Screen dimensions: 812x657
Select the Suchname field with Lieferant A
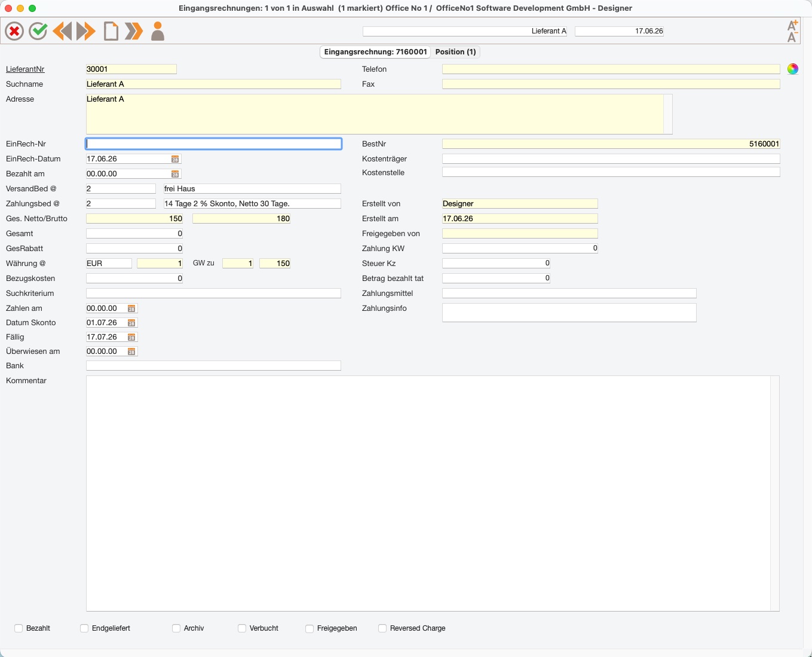coord(213,84)
